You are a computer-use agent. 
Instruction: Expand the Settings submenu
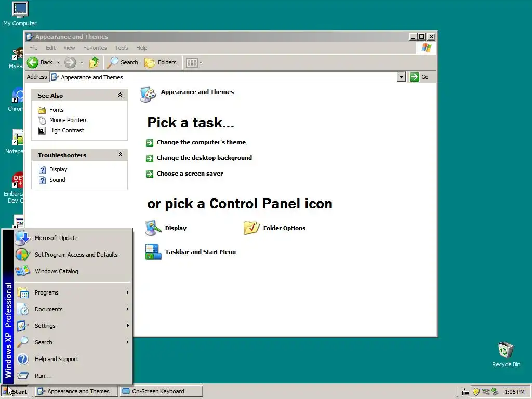[x=73, y=326]
